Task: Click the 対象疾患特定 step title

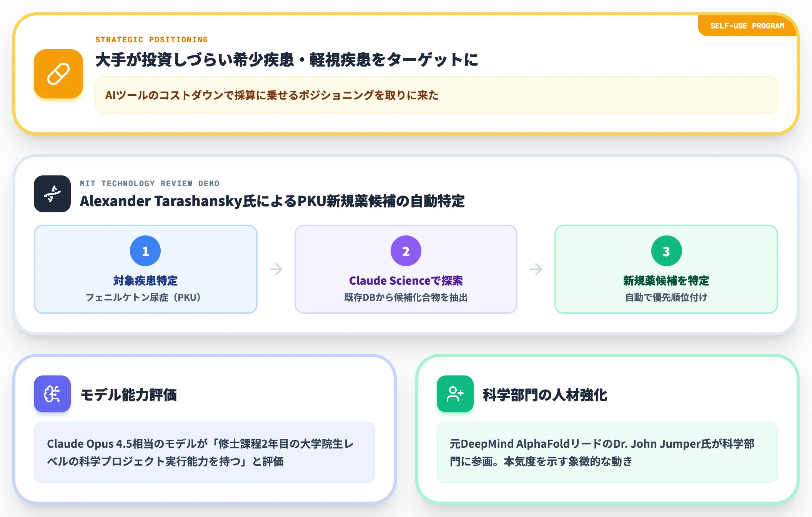Action: pos(145,281)
